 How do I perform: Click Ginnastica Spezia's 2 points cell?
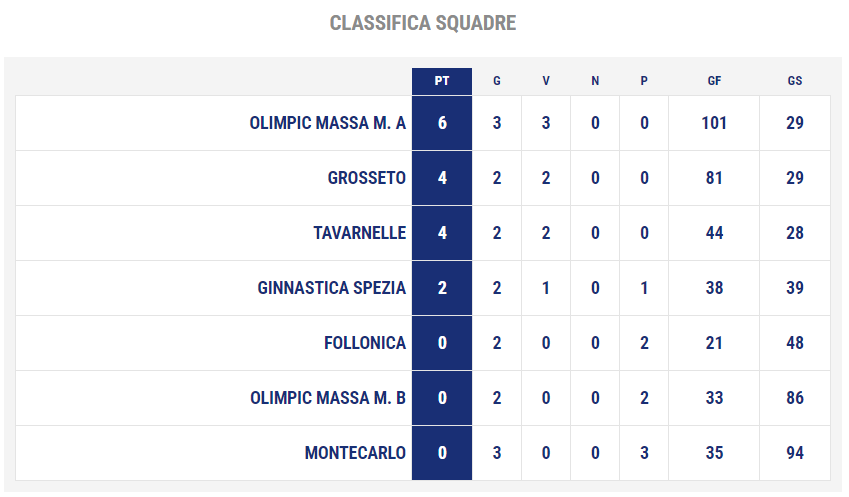click(442, 288)
